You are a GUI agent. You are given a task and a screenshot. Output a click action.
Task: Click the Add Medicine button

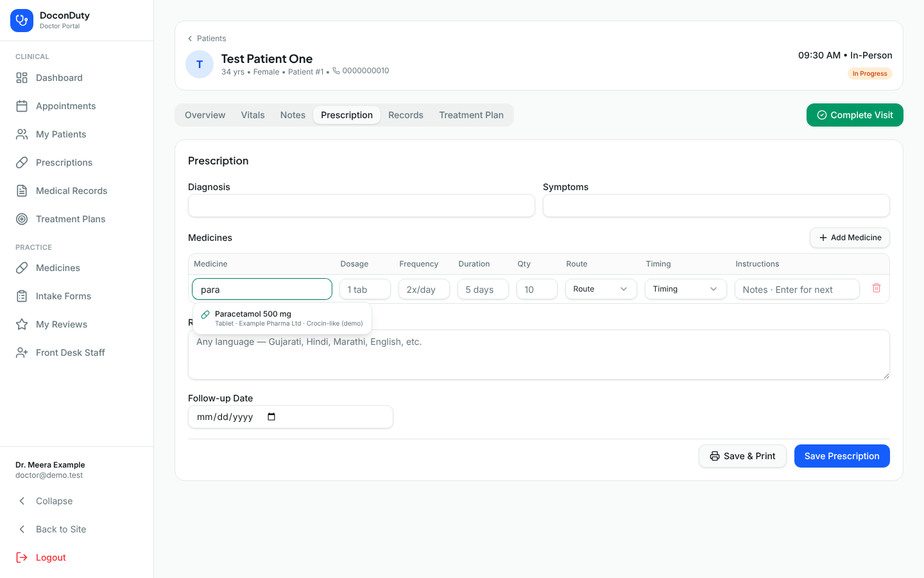pyautogui.click(x=850, y=238)
